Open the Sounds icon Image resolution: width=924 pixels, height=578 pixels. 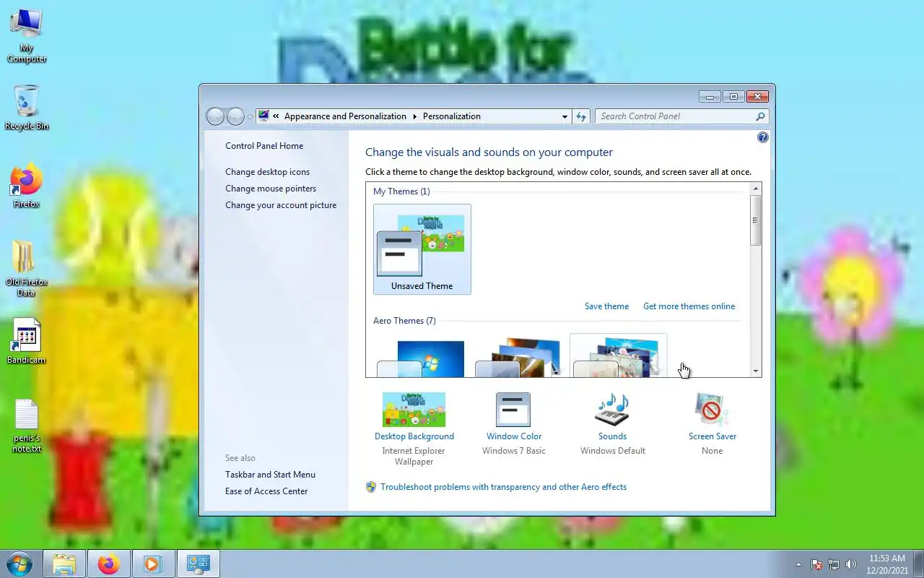click(x=612, y=410)
